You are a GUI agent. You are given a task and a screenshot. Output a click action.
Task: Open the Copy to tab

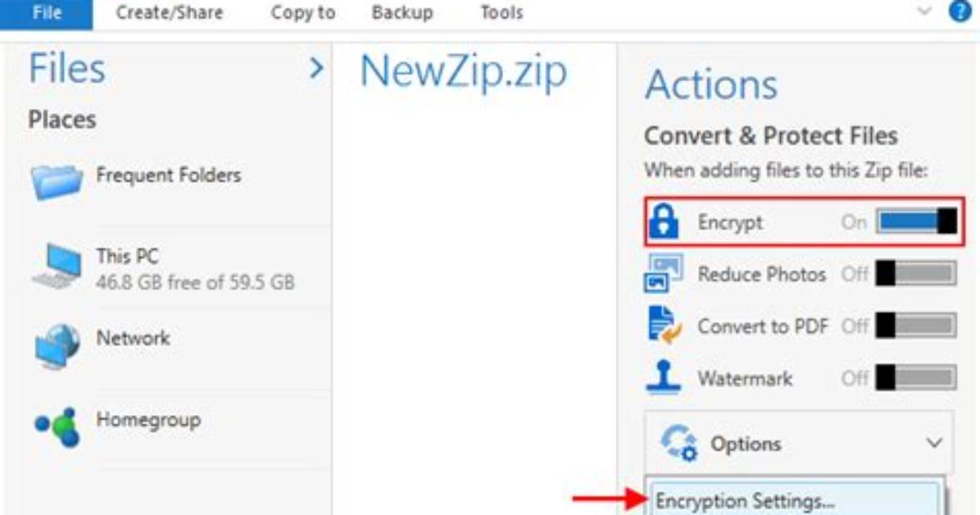tap(303, 12)
